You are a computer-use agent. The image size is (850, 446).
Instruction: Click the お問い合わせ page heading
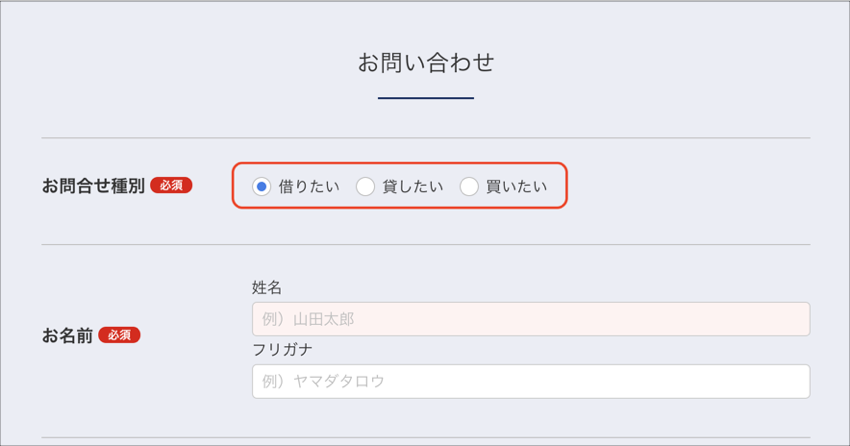point(426,63)
